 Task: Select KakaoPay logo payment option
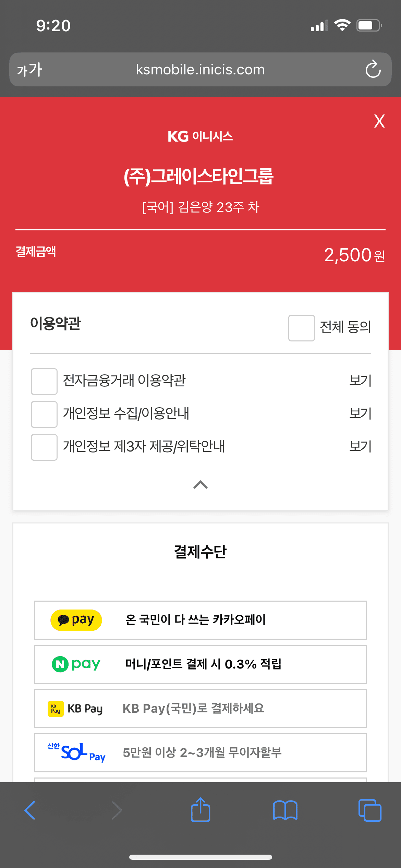pos(76,620)
